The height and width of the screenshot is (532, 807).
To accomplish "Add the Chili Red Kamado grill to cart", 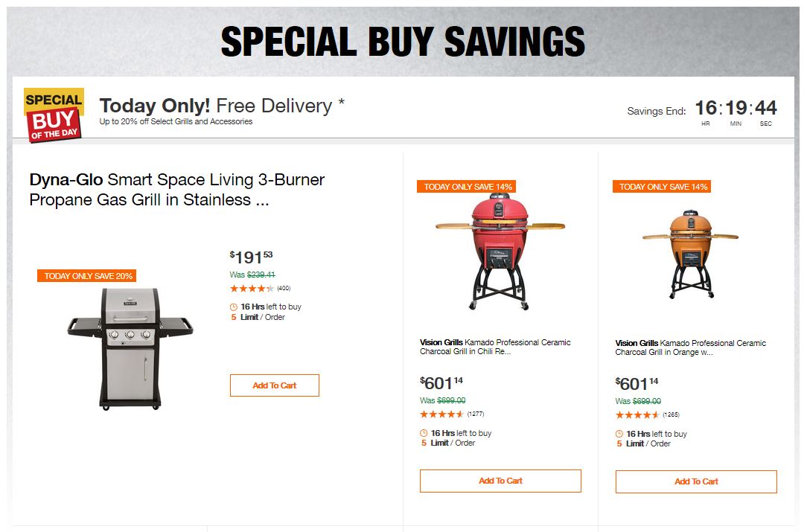I will tap(500, 481).
